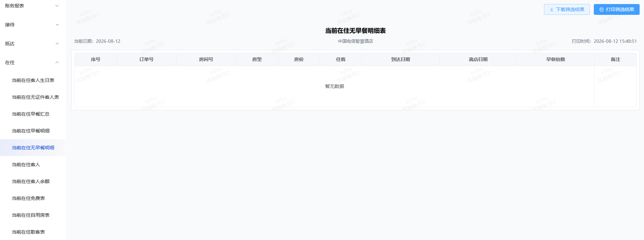
Task: Toggle the 在住 sidebar section
Action: 33,62
